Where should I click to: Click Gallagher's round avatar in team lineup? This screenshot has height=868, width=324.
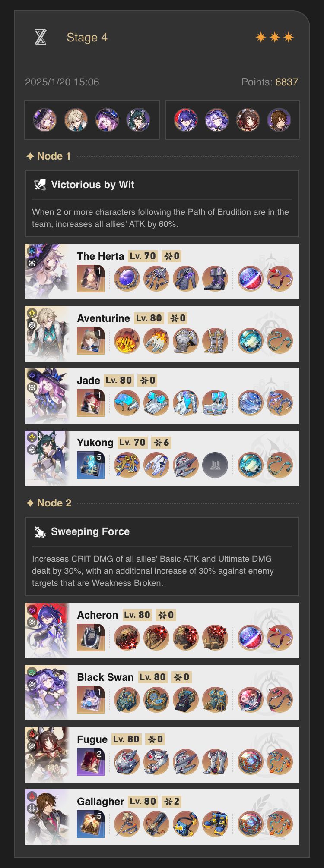point(279,120)
